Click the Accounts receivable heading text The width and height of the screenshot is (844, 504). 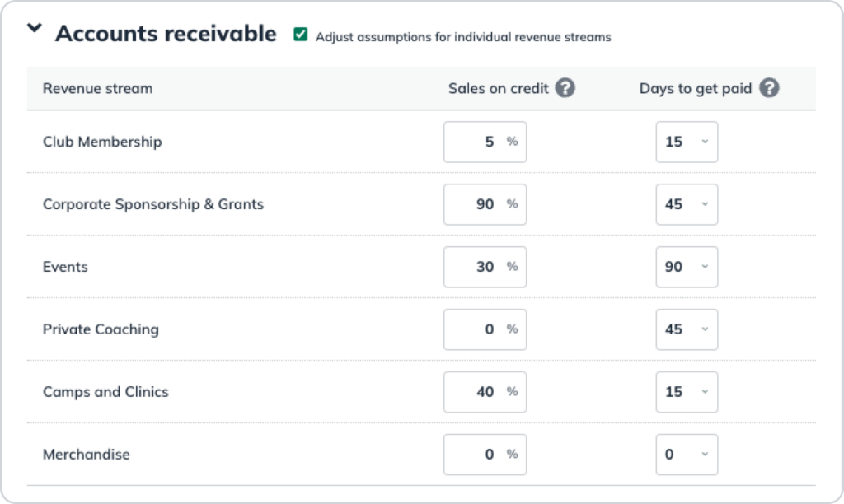pos(165,33)
